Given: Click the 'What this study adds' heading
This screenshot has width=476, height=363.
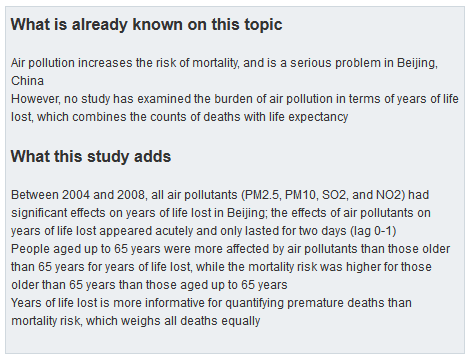Looking at the screenshot, I should pyautogui.click(x=91, y=157).
